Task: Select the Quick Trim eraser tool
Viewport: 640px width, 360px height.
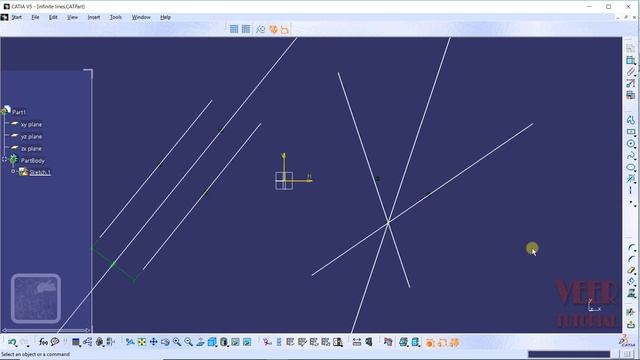Action: pos(631,270)
